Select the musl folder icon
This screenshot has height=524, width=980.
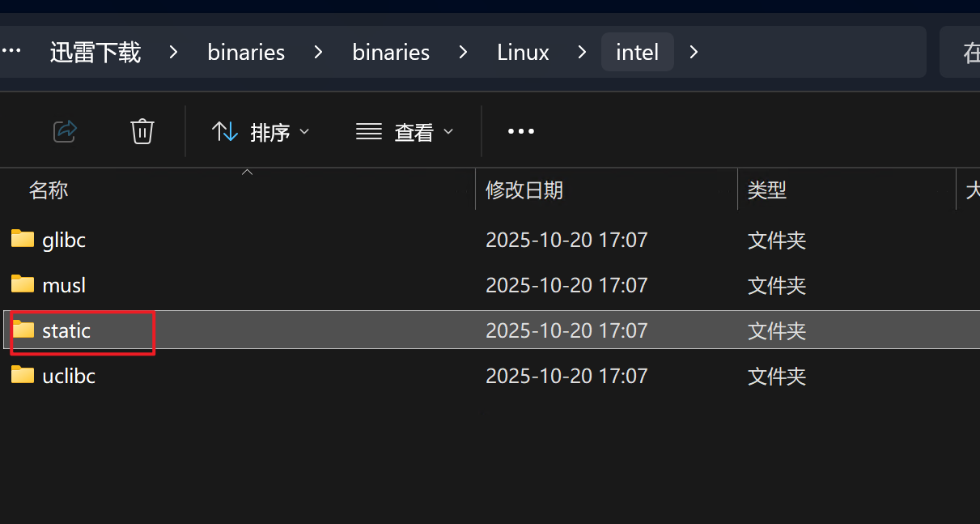click(23, 284)
